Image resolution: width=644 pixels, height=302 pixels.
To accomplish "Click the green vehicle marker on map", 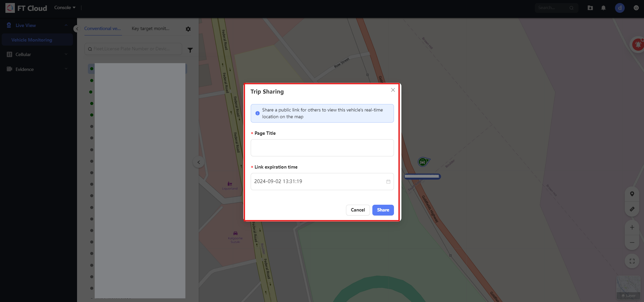I will (x=423, y=162).
